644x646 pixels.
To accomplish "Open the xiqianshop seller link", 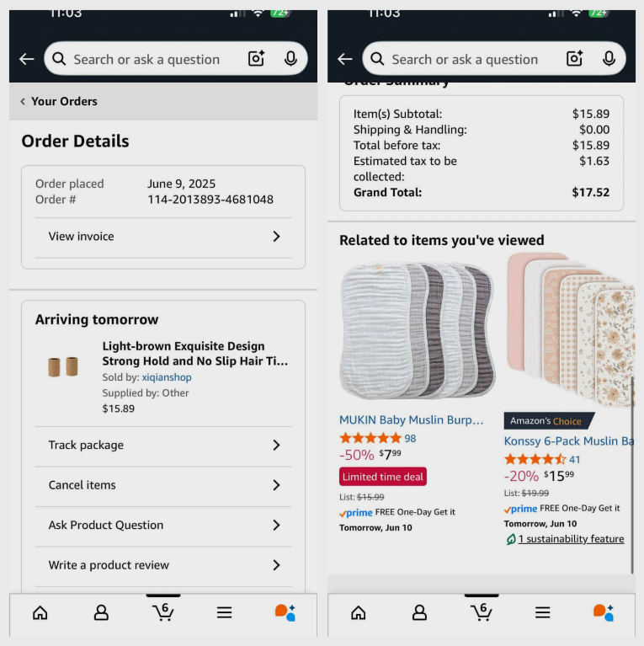I will tap(167, 377).
